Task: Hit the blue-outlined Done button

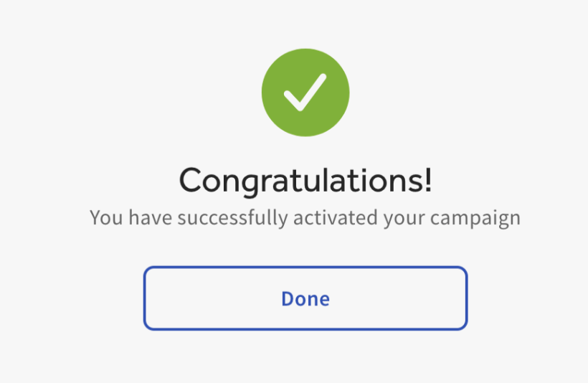Action: pyautogui.click(x=305, y=298)
